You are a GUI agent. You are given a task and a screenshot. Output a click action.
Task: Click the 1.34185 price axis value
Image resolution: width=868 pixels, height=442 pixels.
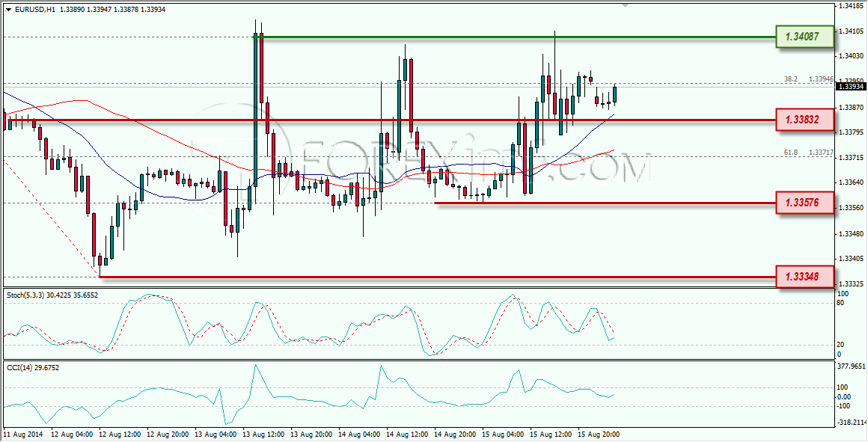coord(852,6)
